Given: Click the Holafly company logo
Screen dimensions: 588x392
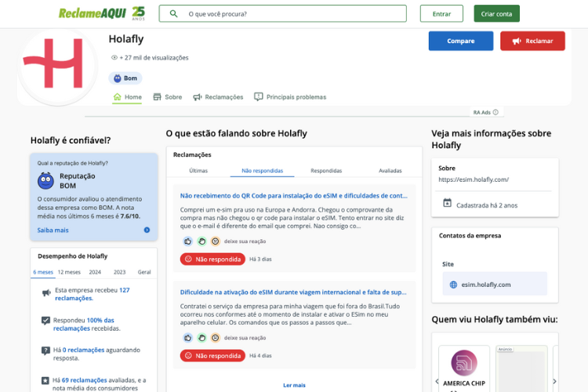Looking at the screenshot, I should pyautogui.click(x=57, y=66).
